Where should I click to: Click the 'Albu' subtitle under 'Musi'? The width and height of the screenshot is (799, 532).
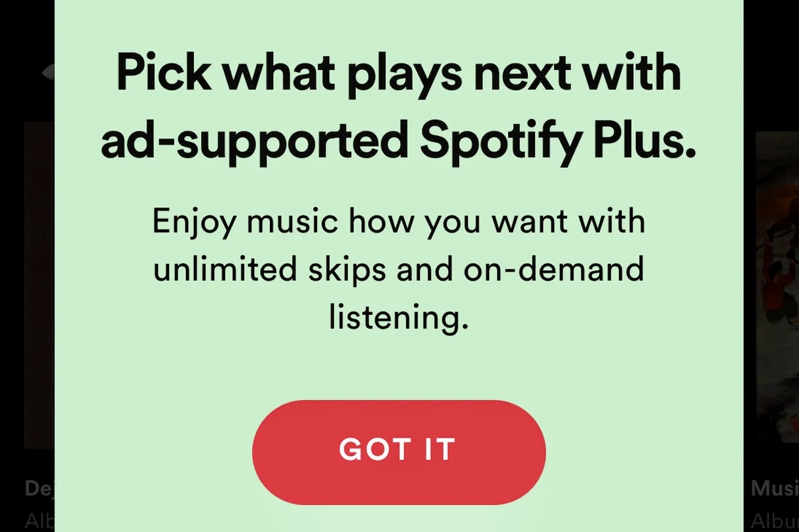tap(774, 521)
